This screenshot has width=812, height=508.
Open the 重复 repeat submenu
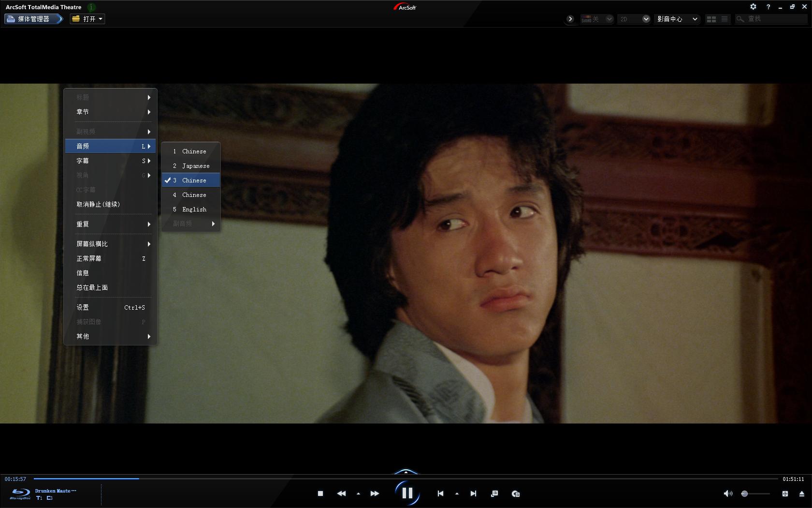(110, 224)
